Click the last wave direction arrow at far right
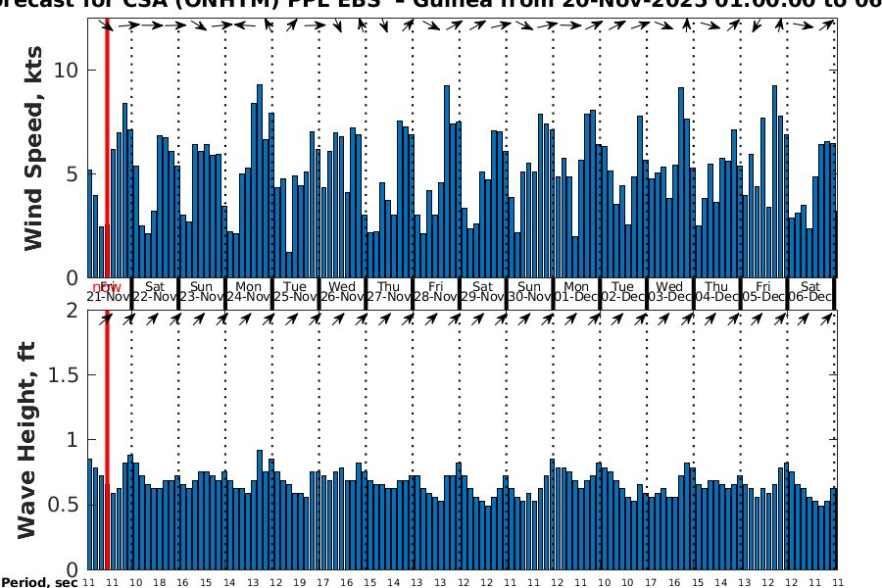 click(x=833, y=318)
